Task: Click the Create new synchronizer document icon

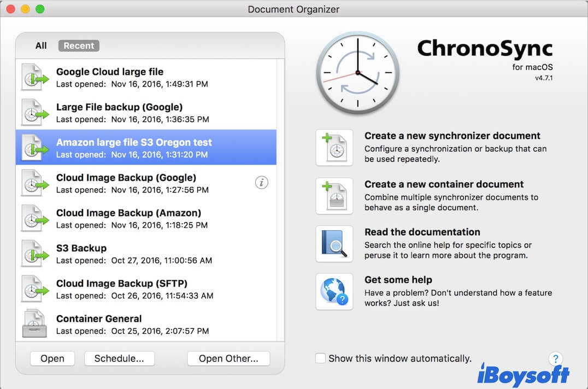Action: 334,148
